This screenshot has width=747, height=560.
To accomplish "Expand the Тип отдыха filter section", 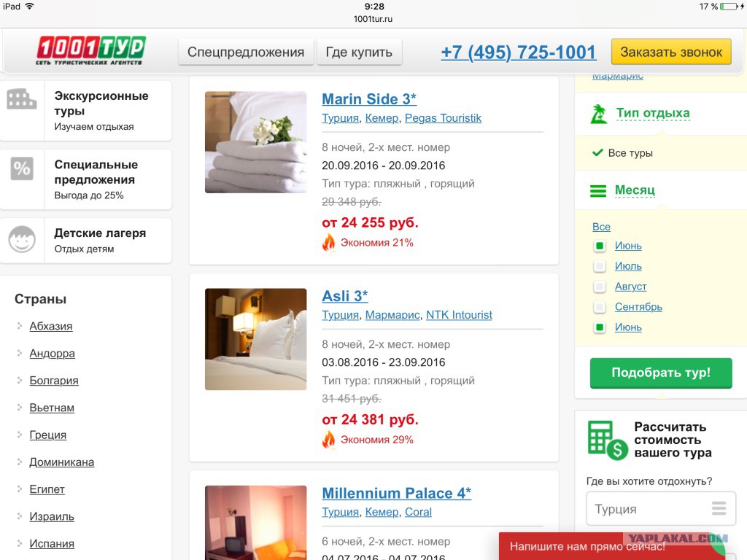I will point(653,113).
